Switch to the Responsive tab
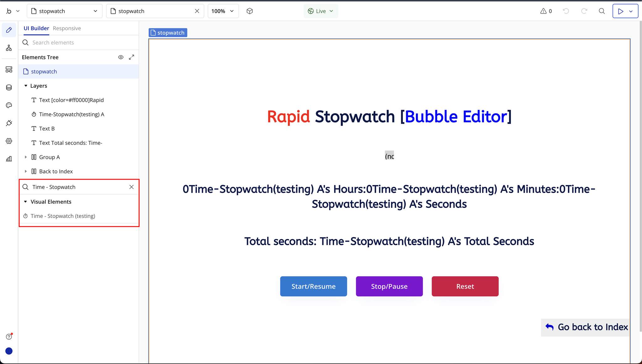 coord(67,28)
